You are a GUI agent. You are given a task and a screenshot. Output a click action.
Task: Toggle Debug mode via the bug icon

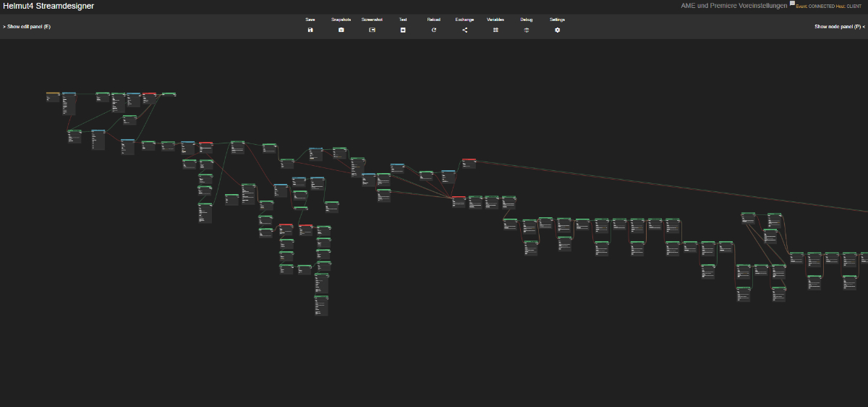click(527, 30)
